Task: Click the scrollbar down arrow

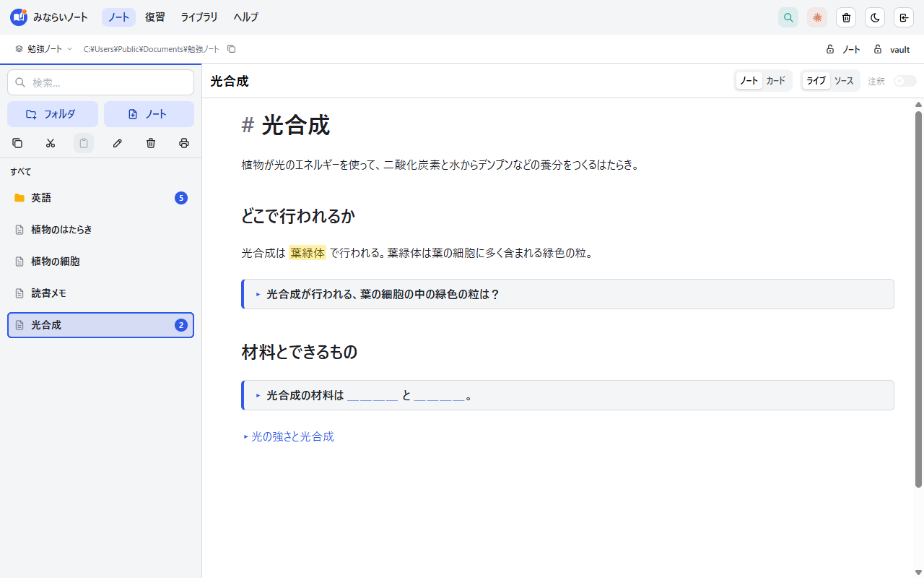Action: click(x=918, y=573)
